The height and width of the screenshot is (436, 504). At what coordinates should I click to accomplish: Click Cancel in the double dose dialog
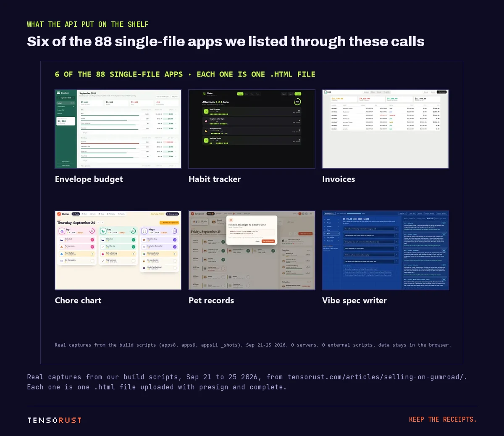coord(257,241)
